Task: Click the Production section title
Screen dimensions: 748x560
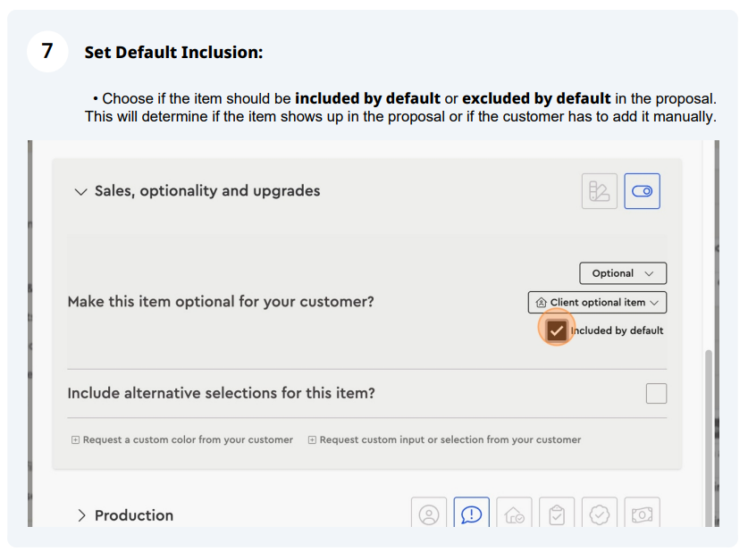Action: 133,515
